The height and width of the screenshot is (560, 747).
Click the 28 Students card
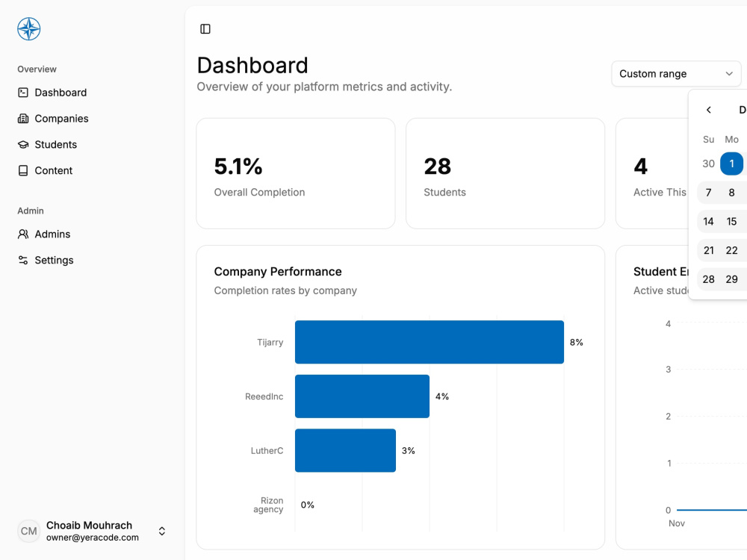click(505, 173)
